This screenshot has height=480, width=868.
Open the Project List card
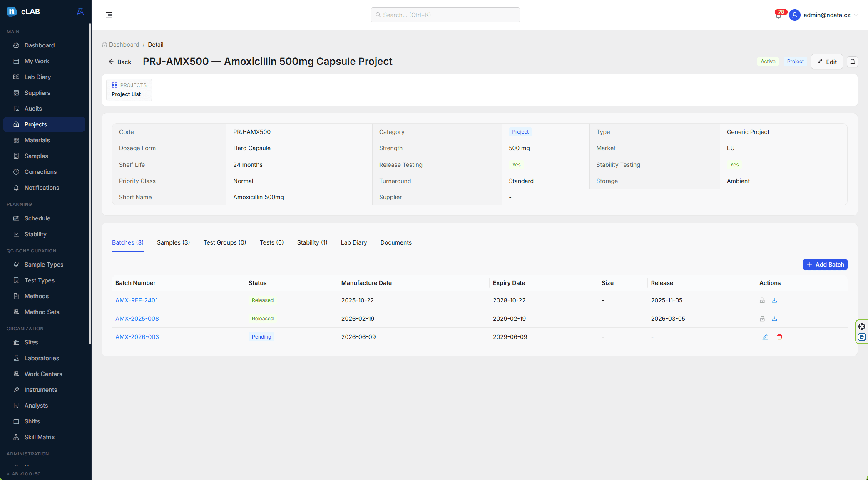[x=129, y=90]
